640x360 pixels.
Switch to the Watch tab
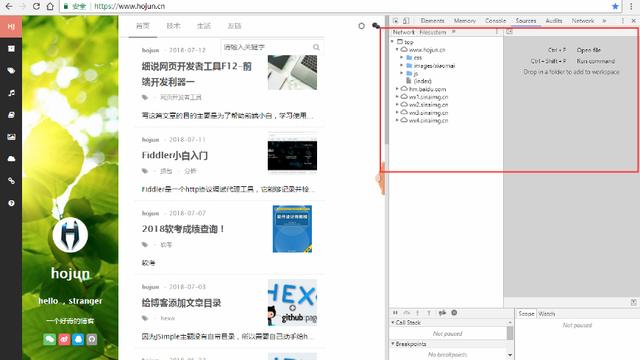coord(547,313)
